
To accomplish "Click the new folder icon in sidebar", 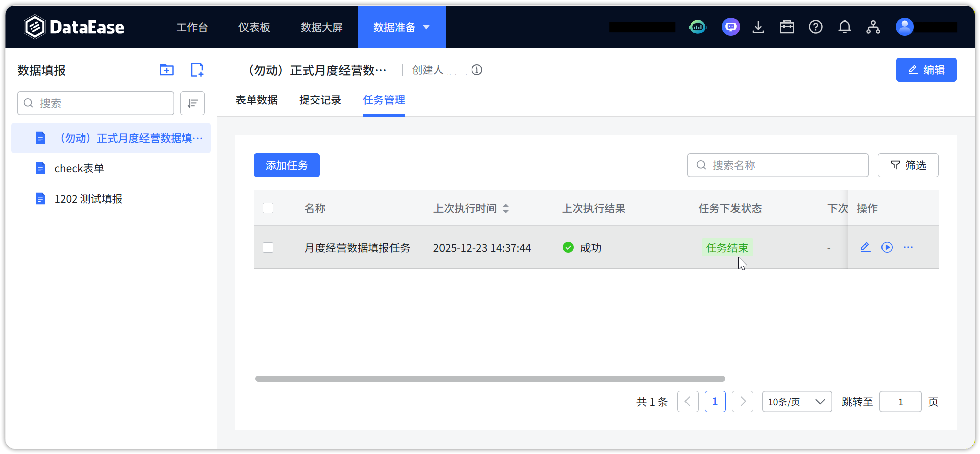I will coord(166,70).
